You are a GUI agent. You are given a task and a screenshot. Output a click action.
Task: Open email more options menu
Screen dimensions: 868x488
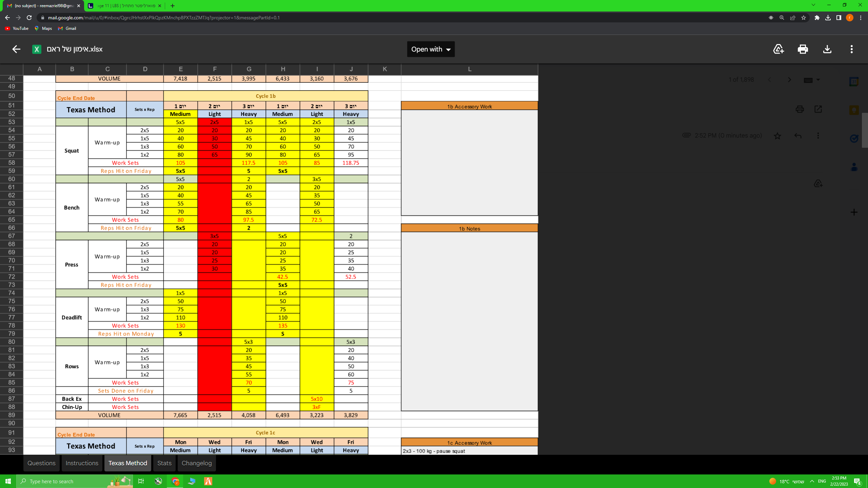tap(818, 136)
